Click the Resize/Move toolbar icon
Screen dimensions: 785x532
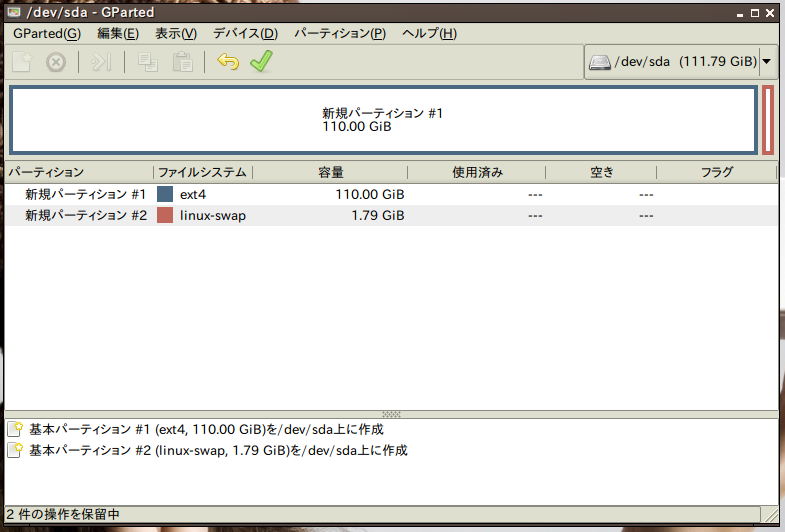point(101,62)
